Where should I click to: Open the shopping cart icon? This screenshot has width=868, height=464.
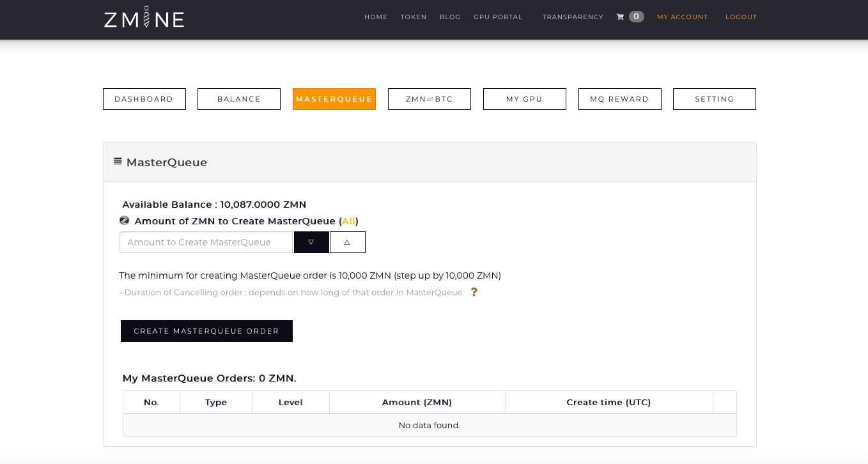(x=620, y=17)
